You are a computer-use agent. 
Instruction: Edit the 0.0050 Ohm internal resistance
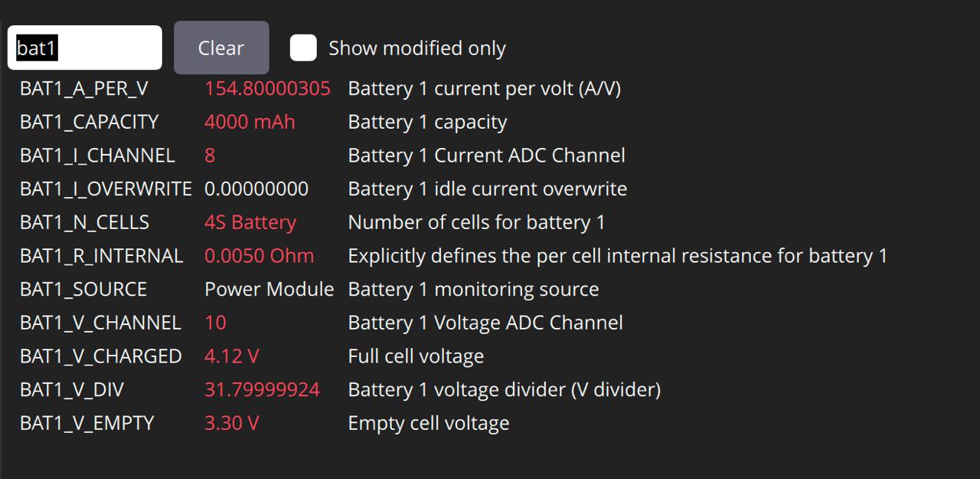coord(259,256)
